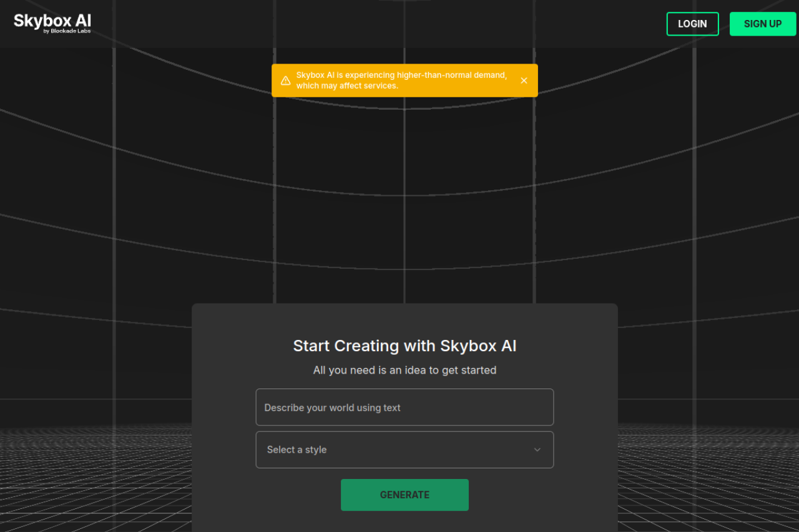Click the SIGN UP button
Screen dimensions: 799x532
pos(763,24)
